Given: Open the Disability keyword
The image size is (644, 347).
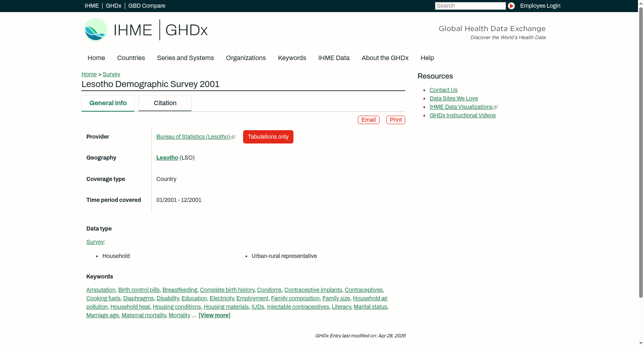Looking at the screenshot, I should [x=167, y=299].
